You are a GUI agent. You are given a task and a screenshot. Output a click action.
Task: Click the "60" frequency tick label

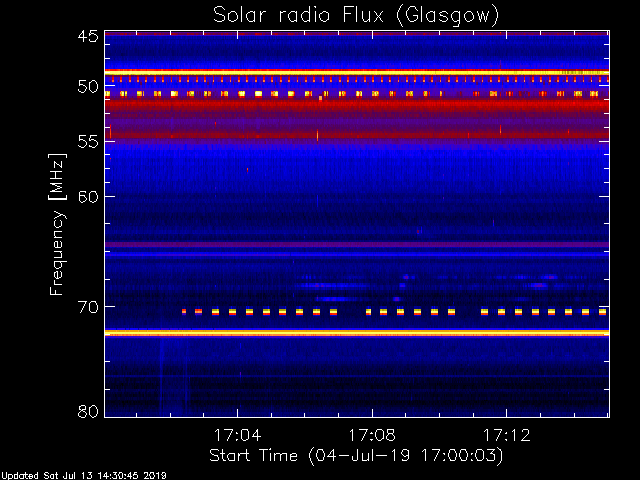[88, 197]
